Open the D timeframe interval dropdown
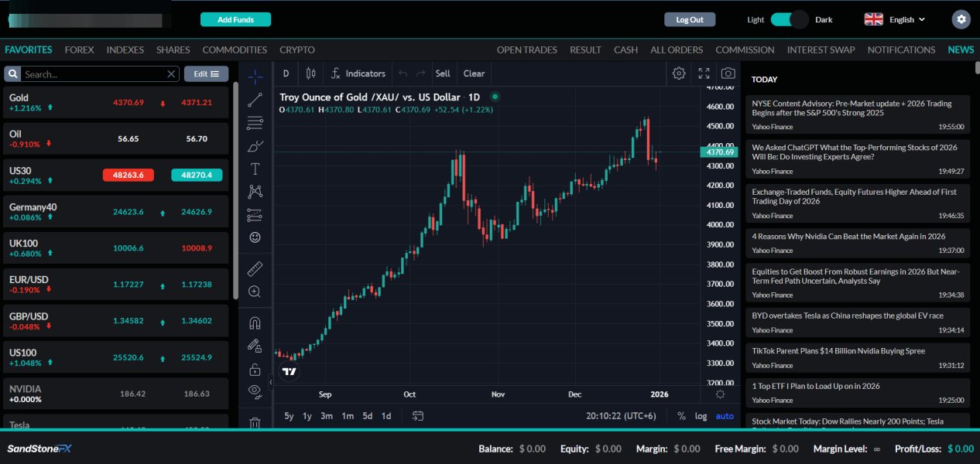980x464 pixels. (x=286, y=73)
